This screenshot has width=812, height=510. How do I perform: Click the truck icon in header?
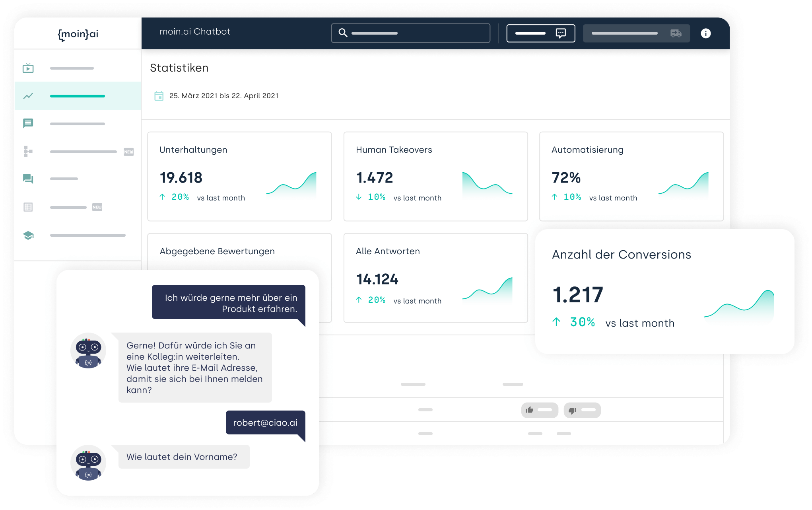tap(676, 33)
